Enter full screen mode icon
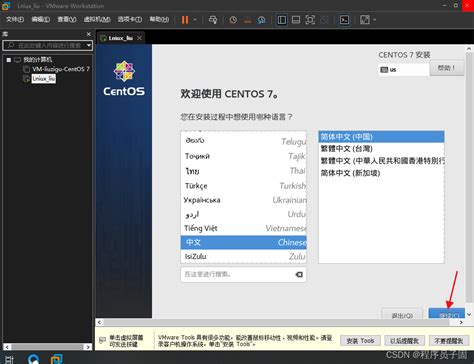This screenshot has height=364, width=474. coord(310,20)
